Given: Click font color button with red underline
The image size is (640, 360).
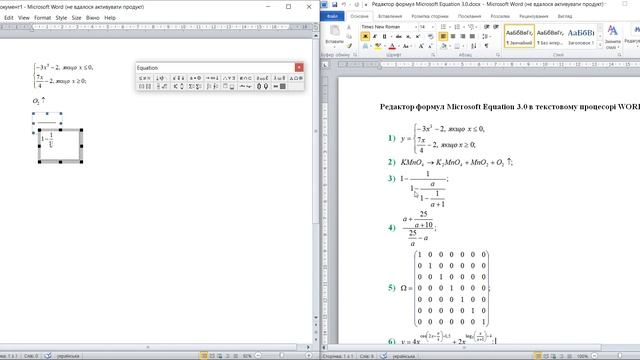Looking at the screenshot, I should pyautogui.click(x=392, y=46).
